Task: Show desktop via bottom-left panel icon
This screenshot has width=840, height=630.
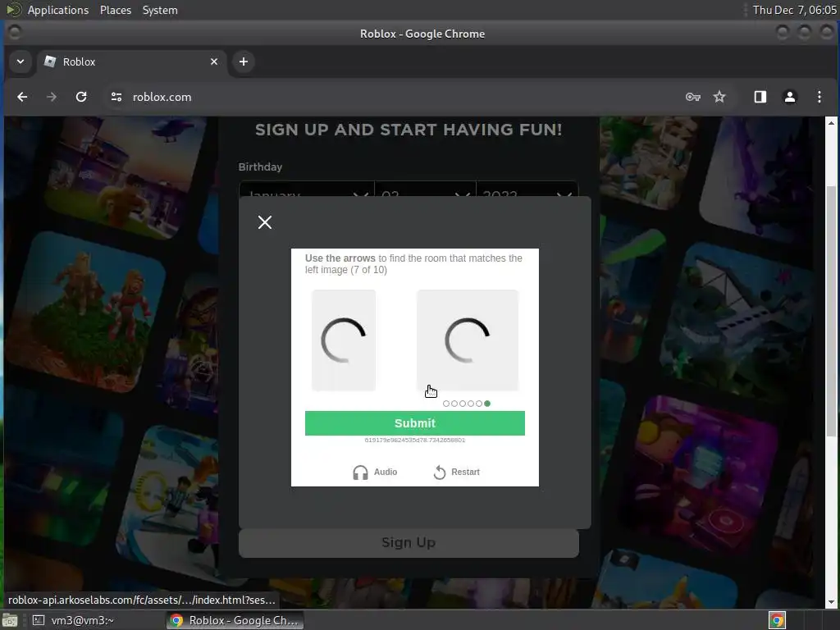Action: [10, 620]
